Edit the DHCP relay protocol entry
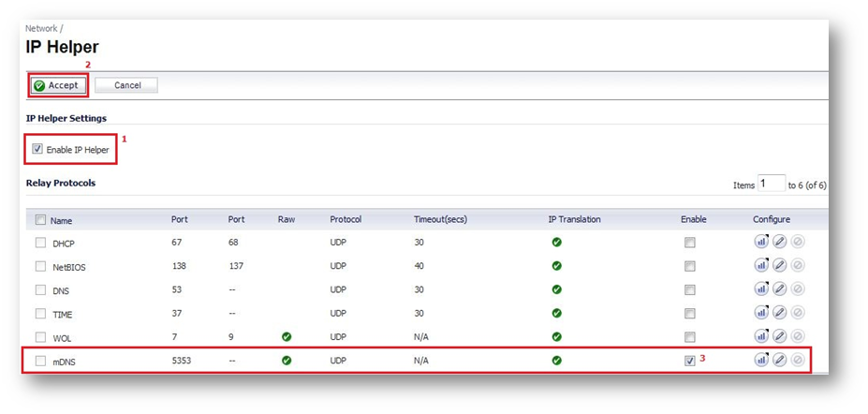The image size is (868, 414). [779, 242]
